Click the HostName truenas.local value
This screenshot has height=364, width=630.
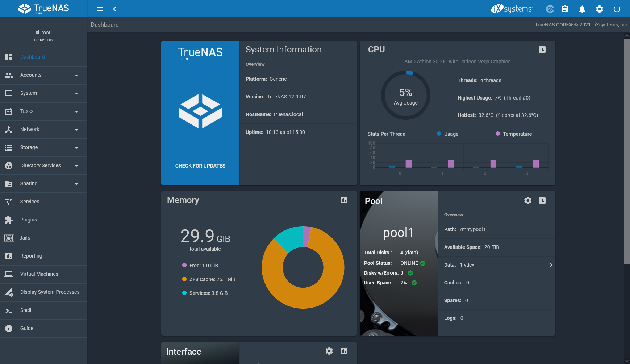288,114
